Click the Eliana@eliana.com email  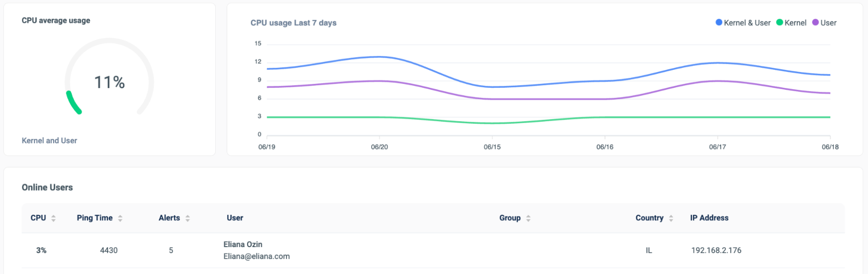click(257, 256)
